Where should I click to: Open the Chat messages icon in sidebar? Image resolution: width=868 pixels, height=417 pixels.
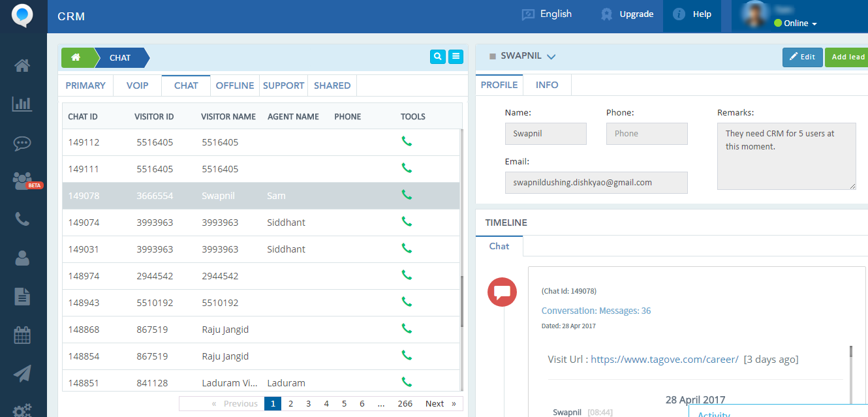pos(22,144)
